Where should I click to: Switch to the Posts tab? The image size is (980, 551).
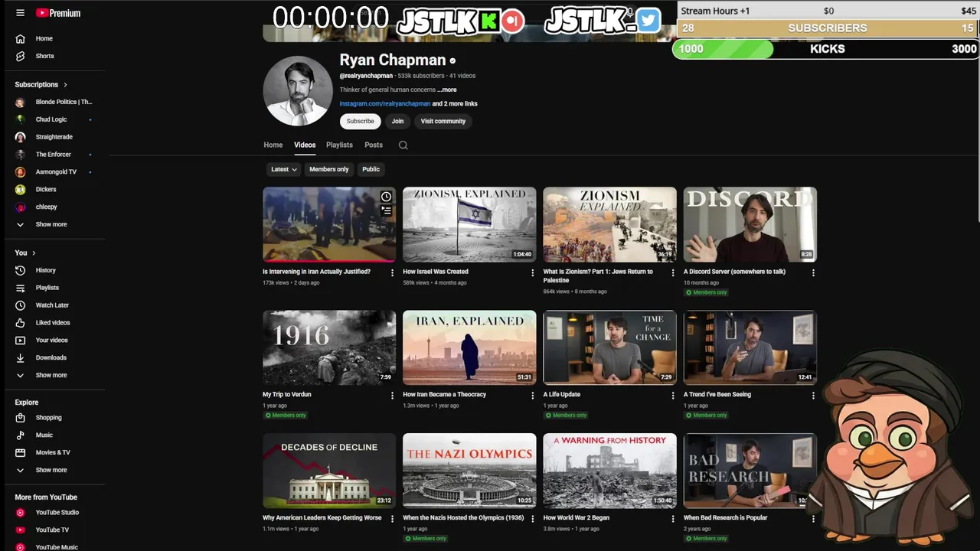(374, 145)
